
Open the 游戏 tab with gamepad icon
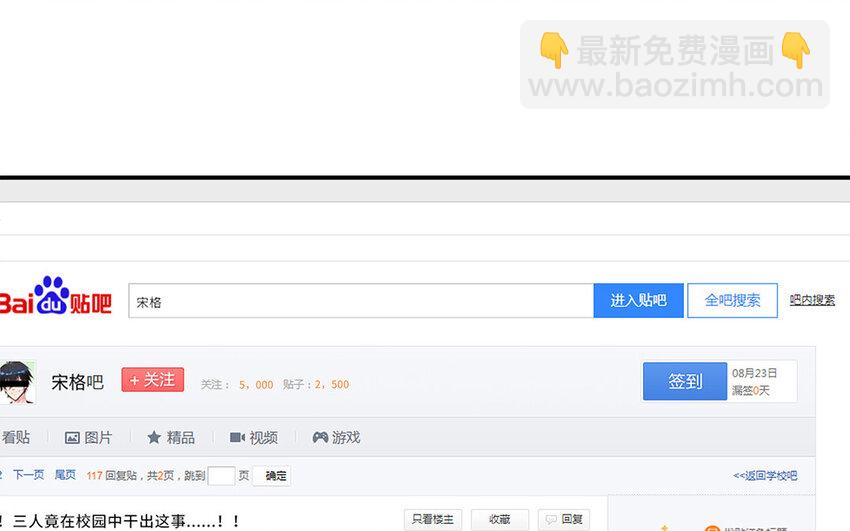click(x=336, y=438)
